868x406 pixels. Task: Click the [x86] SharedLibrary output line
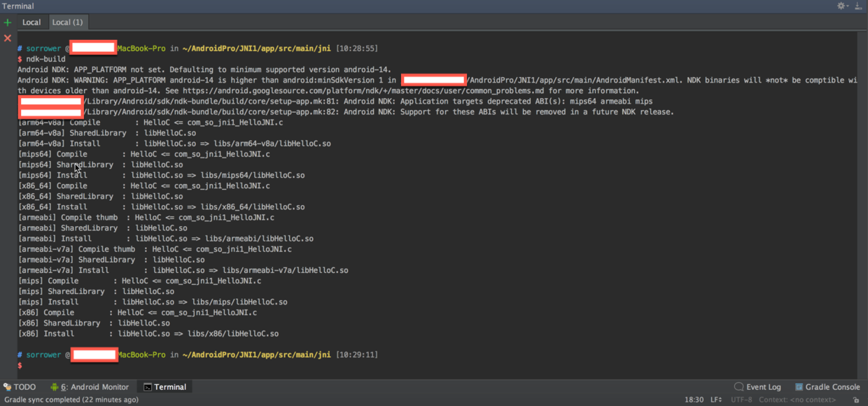pos(94,323)
